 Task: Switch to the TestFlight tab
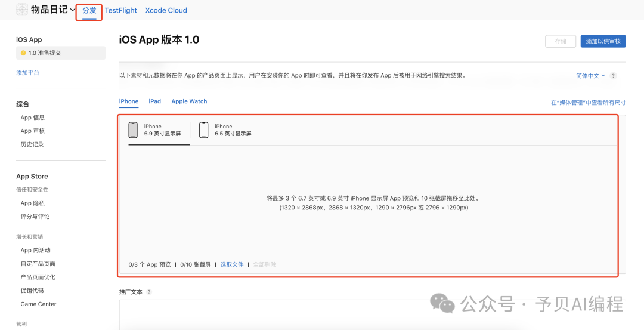click(121, 10)
